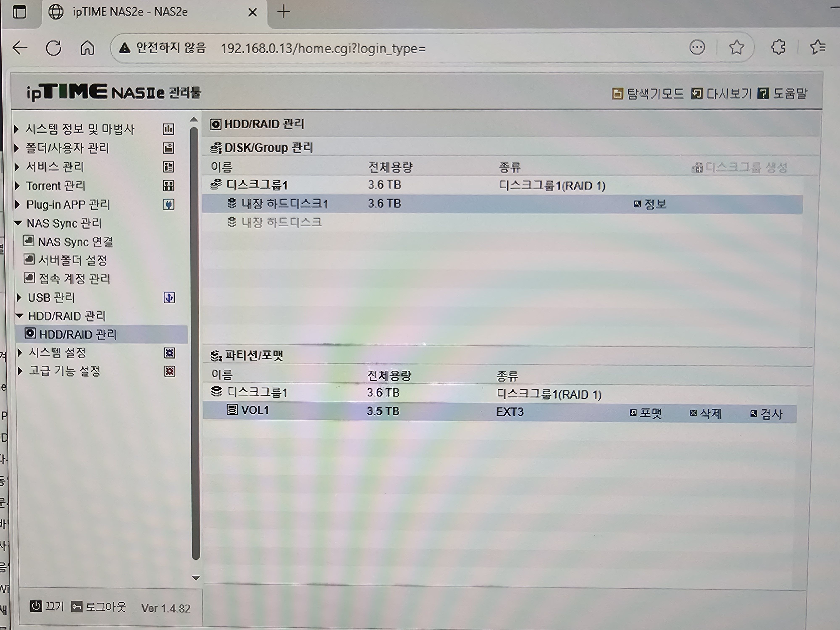Click 정보 for 내장 하드디스크1
This screenshot has width=840, height=630.
point(650,204)
